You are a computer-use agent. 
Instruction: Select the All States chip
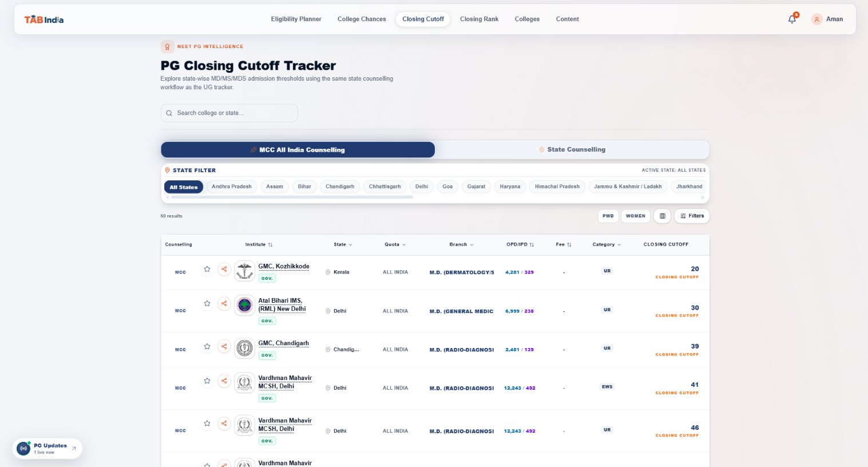point(184,187)
